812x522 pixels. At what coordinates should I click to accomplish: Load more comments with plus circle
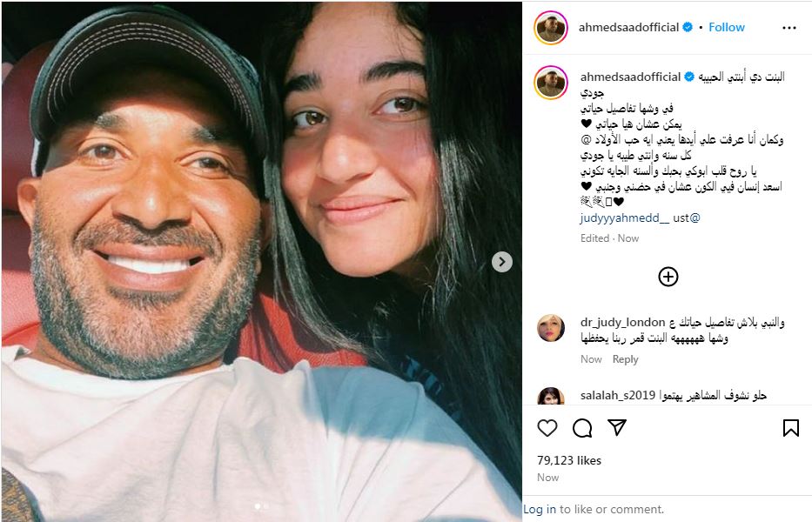click(668, 277)
